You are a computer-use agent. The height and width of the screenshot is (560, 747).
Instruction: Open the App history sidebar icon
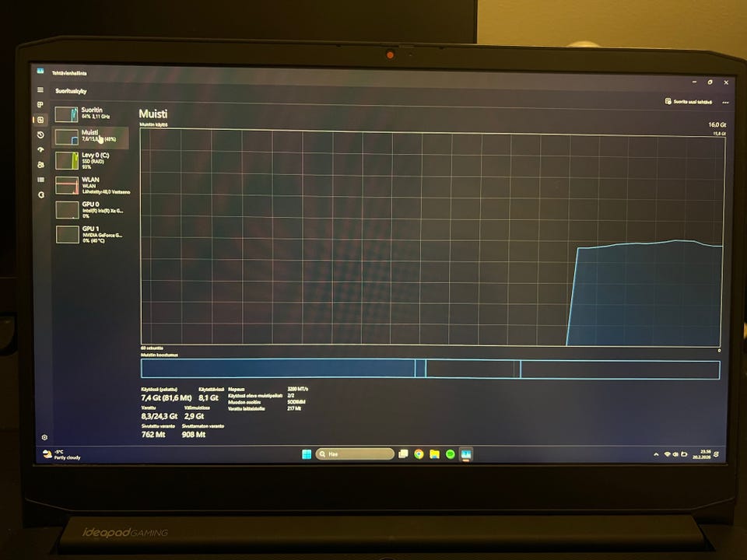click(40, 135)
